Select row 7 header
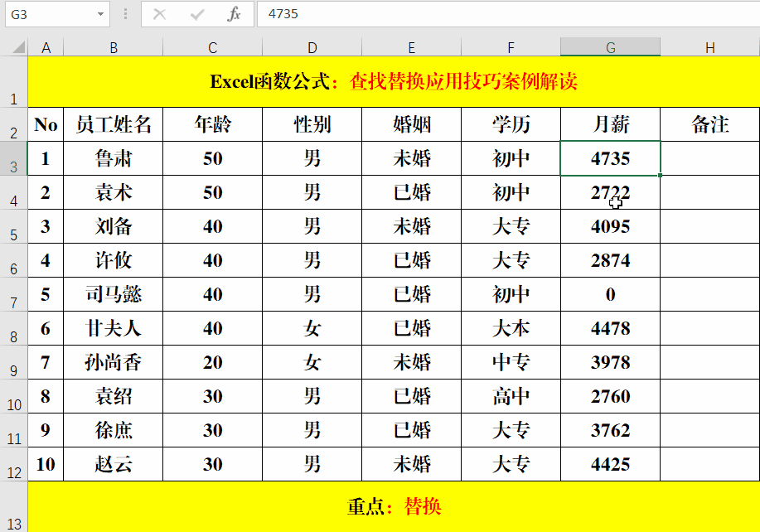Viewport: 760px width, 532px height. (x=13, y=294)
